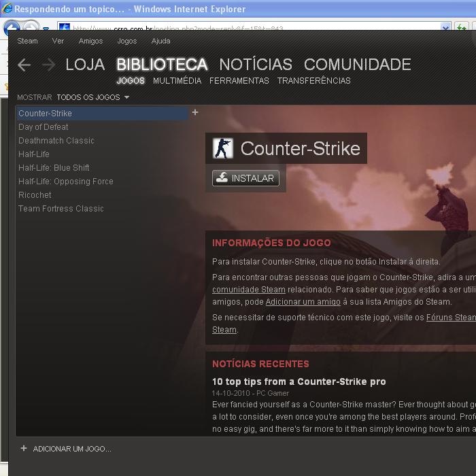Image resolution: width=476 pixels, height=476 pixels.
Task: Click the INSTALAR button
Action: click(x=245, y=178)
